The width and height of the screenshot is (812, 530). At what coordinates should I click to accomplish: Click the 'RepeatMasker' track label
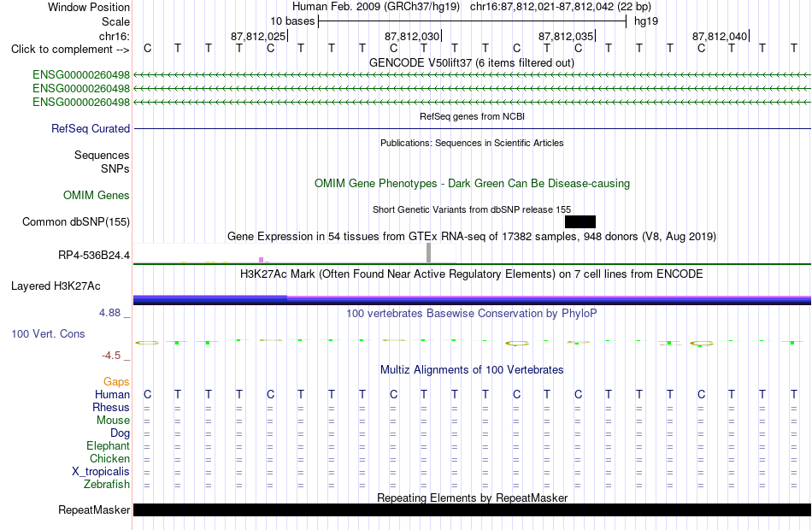coord(94,509)
